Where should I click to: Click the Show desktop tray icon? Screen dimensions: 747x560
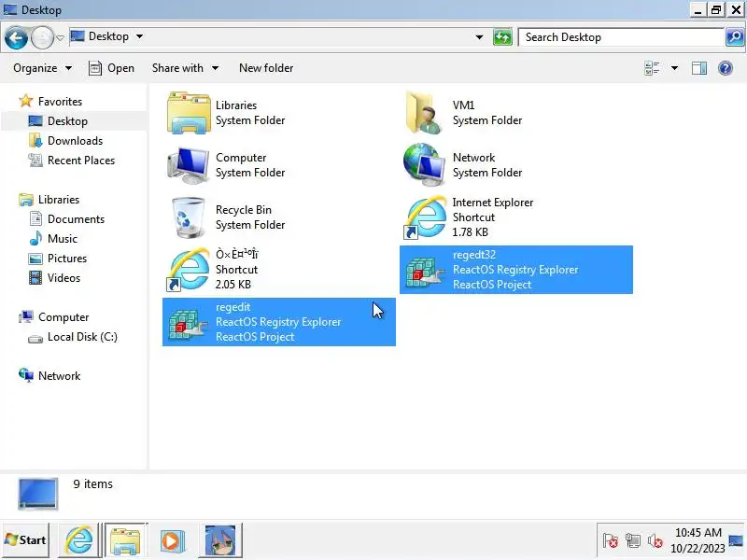(736, 540)
